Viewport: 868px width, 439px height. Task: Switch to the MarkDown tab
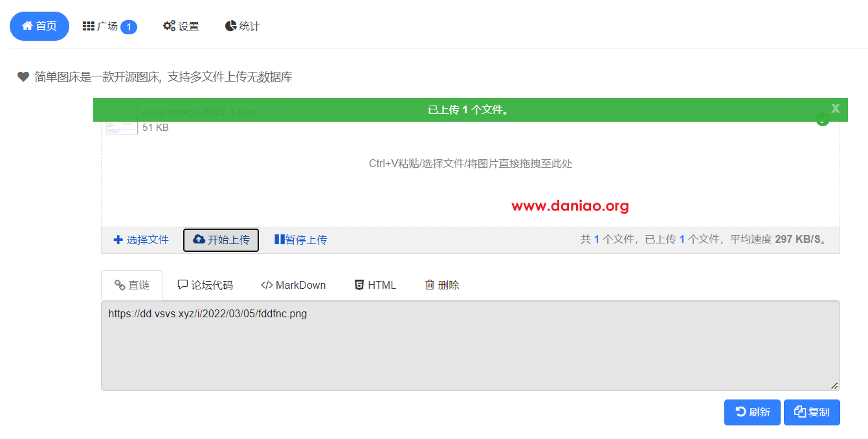293,285
